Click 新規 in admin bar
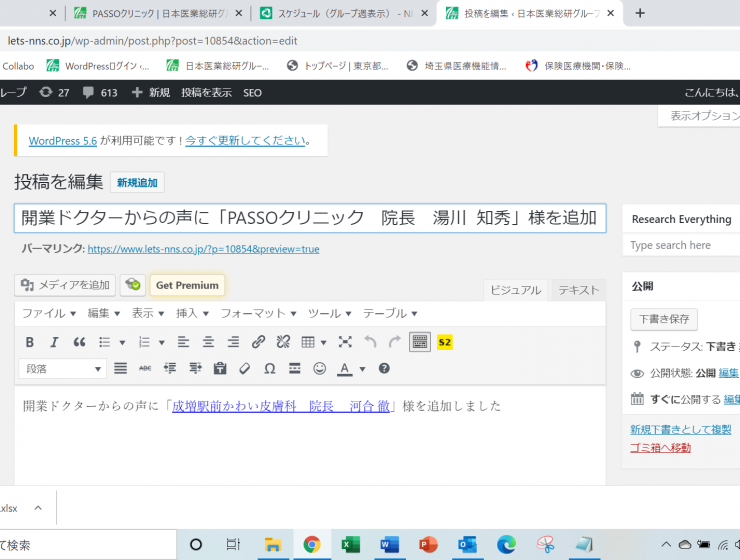The width and height of the screenshot is (740, 560). coord(151,92)
